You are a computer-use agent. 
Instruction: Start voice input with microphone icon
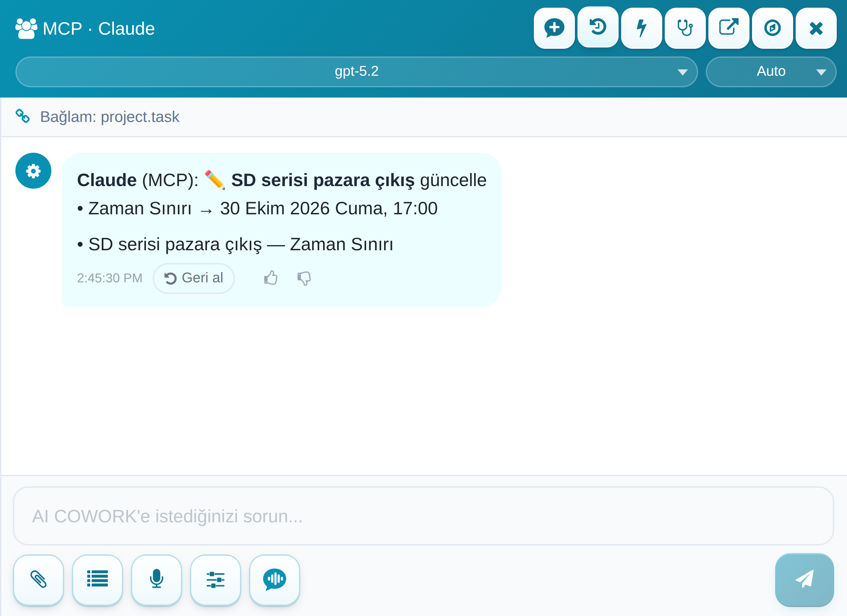[157, 579]
